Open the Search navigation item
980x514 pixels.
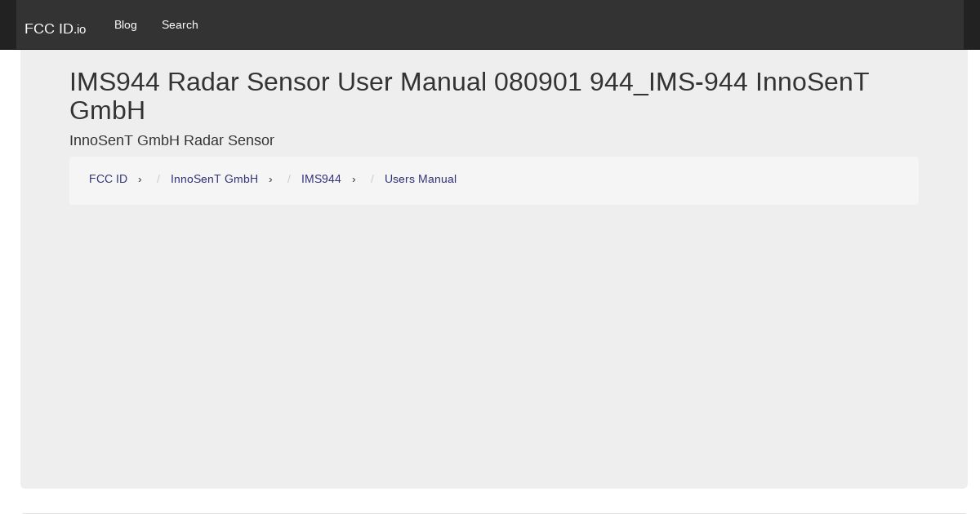180,24
